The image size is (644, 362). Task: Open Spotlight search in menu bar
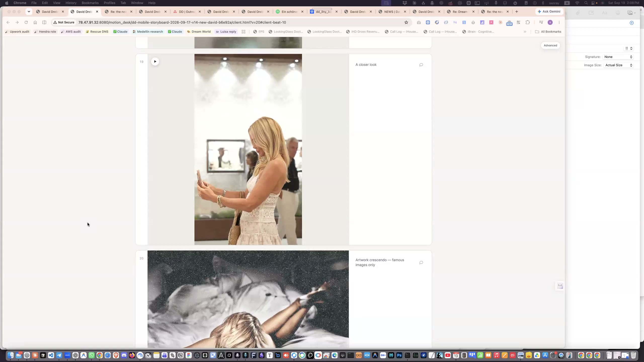point(586,3)
